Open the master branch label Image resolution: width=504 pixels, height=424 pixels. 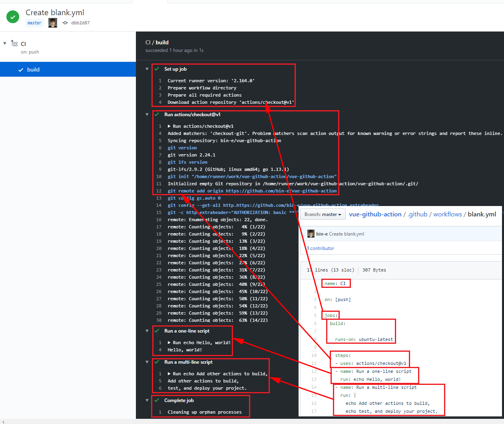[34, 23]
